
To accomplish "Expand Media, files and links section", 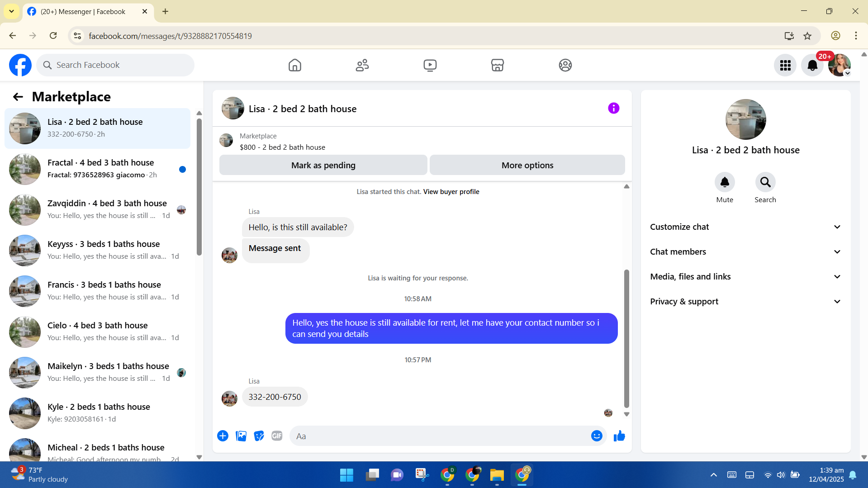I will (x=745, y=277).
